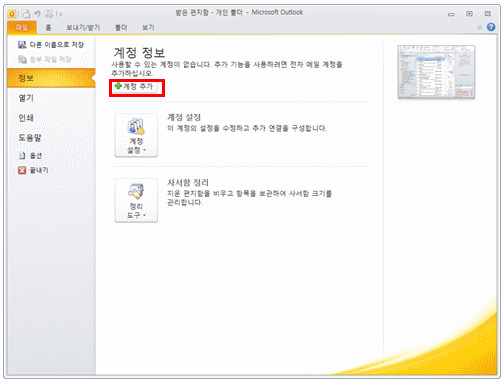Click the 계정 정보 page title
Screen dimensions: 504x382
point(139,53)
